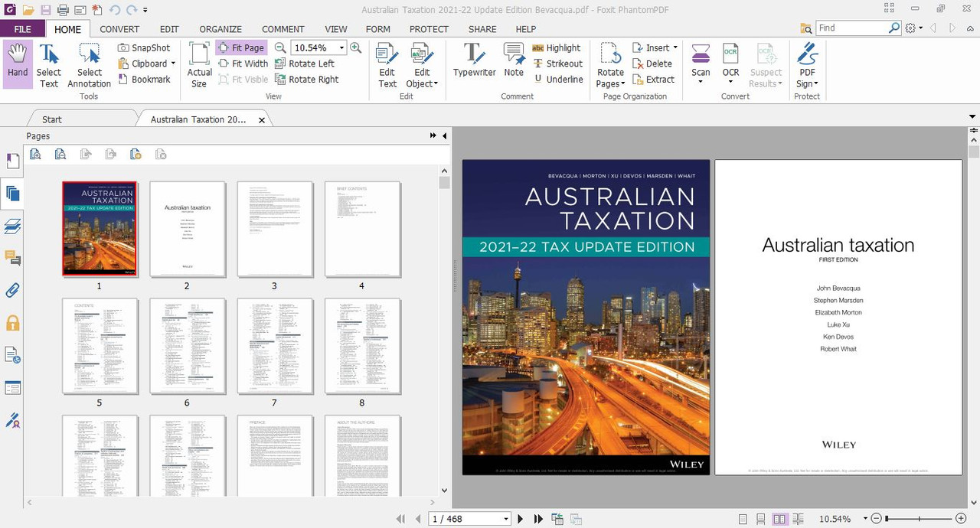Screen dimensions: 980x528
Task: Open the Clipboard dropdown
Action: (x=173, y=64)
